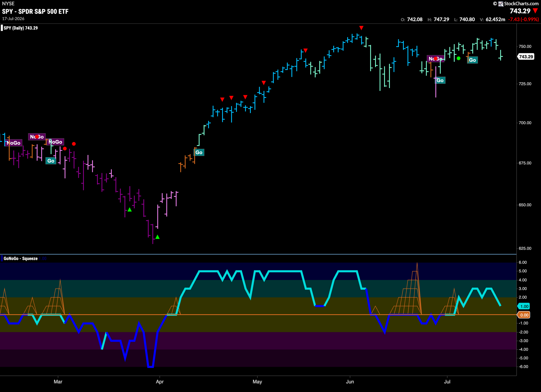Screen dimensions: 541x392
Task: Click the 743.29 current price tag on the price axis
Action: click(x=526, y=57)
